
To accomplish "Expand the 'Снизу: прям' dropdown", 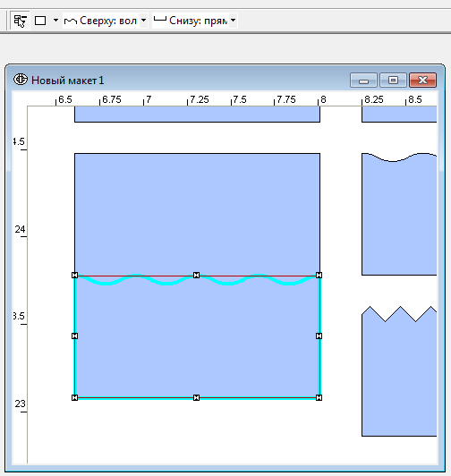I will coord(233,21).
